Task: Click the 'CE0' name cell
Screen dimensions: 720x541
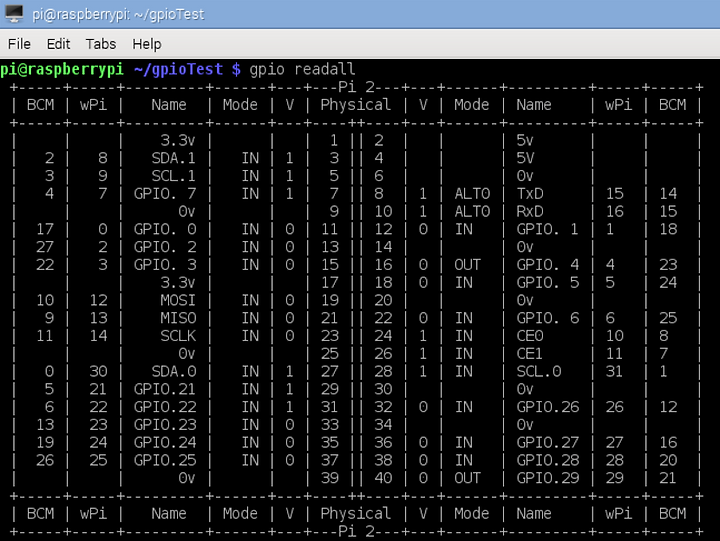Action: tap(530, 336)
